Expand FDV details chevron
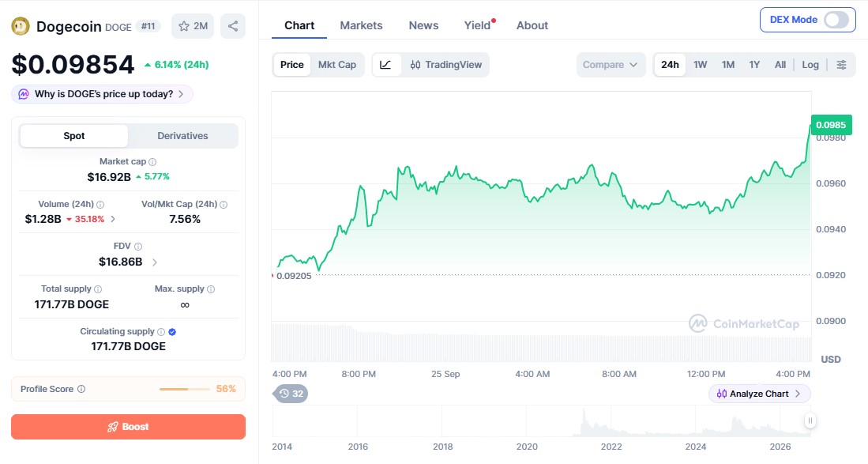This screenshot has width=868, height=464. coord(155,262)
